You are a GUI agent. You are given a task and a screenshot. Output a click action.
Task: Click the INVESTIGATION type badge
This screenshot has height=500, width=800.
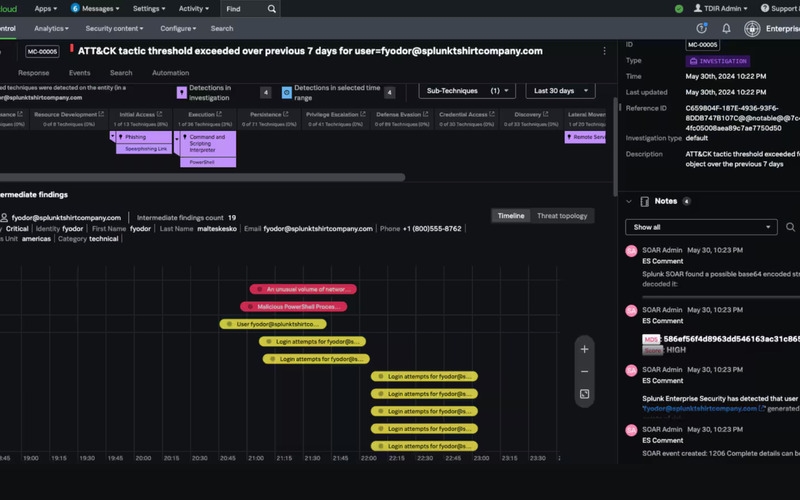pos(717,61)
